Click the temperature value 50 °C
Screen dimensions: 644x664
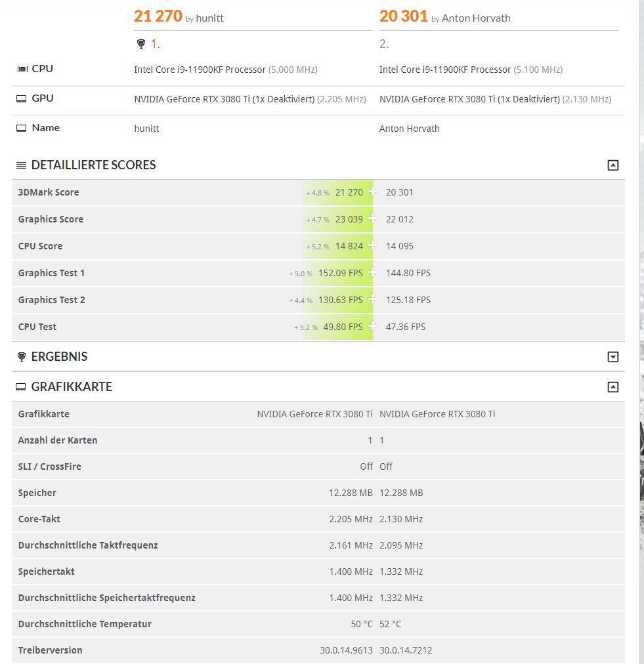[x=362, y=624]
